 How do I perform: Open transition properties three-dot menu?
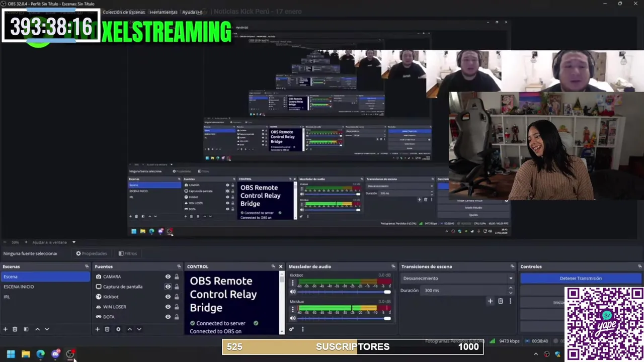coord(510,301)
